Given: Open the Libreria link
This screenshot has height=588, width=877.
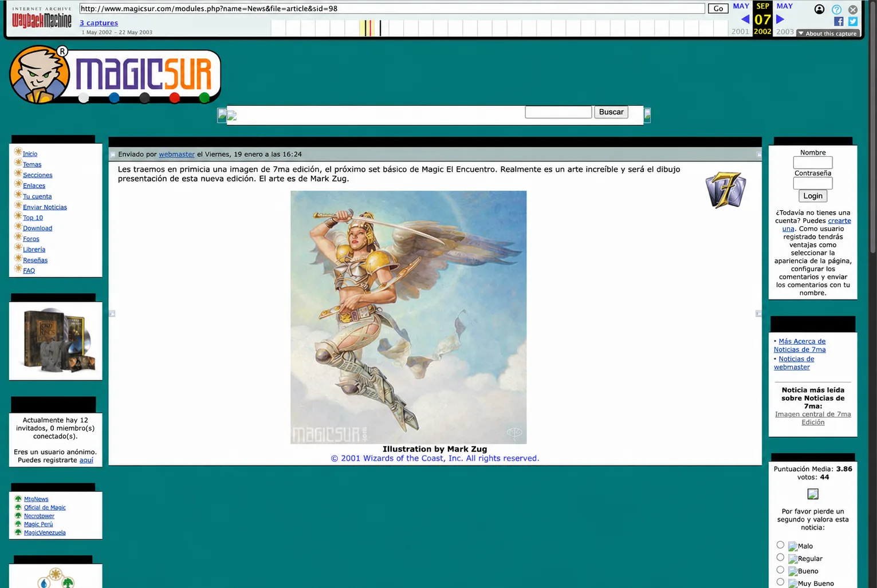Looking at the screenshot, I should [x=34, y=250].
